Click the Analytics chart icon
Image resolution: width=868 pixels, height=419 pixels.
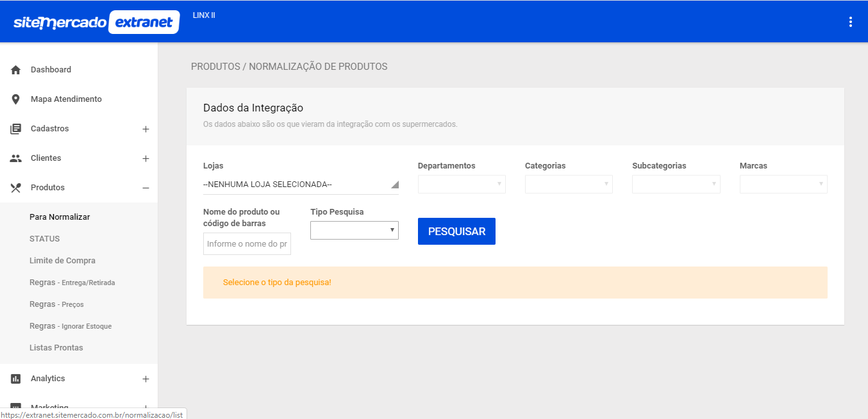(16, 379)
